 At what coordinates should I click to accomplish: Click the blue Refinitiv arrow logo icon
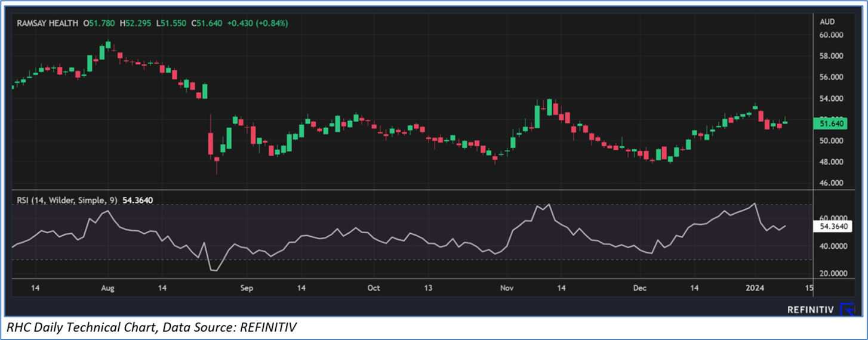pos(848,309)
